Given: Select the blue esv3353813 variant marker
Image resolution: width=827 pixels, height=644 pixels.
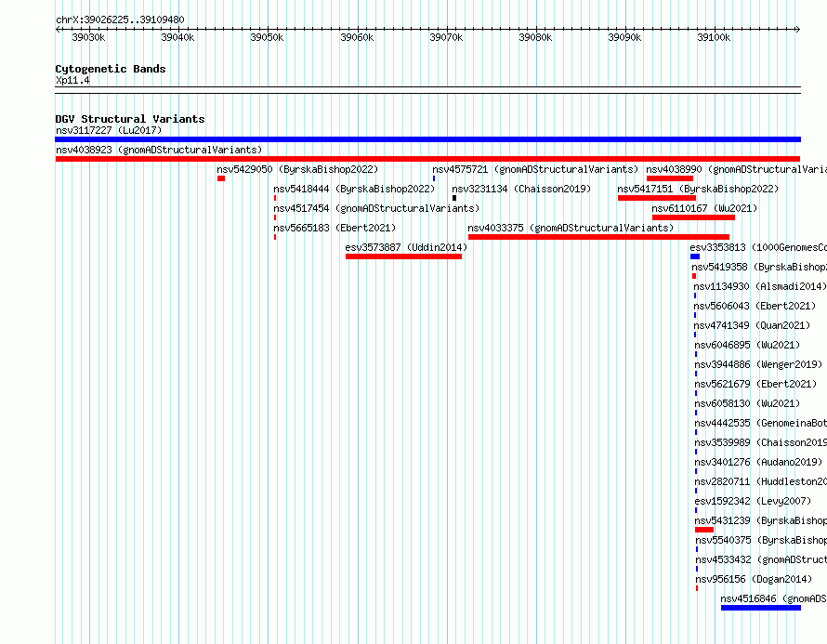Looking at the screenshot, I should point(695,256).
